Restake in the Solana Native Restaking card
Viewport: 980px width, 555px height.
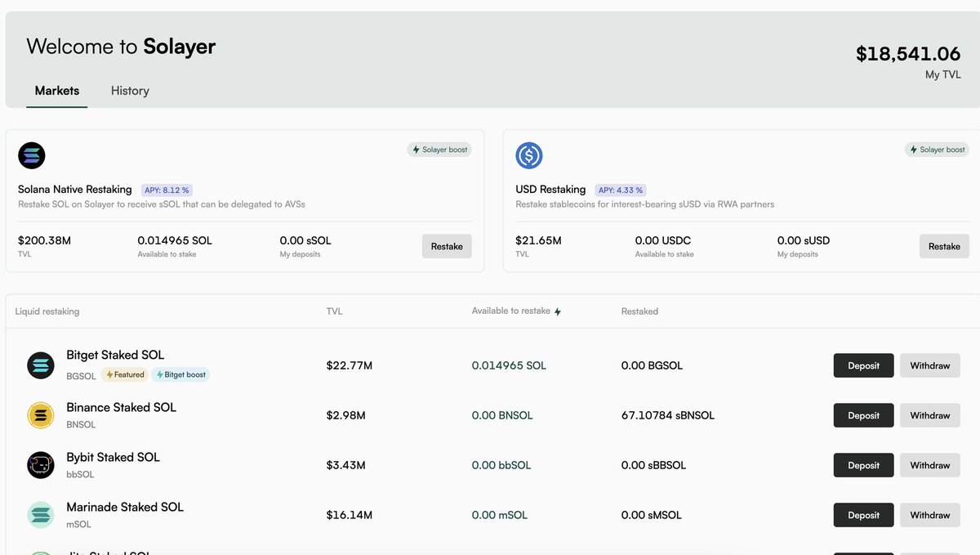[447, 246]
